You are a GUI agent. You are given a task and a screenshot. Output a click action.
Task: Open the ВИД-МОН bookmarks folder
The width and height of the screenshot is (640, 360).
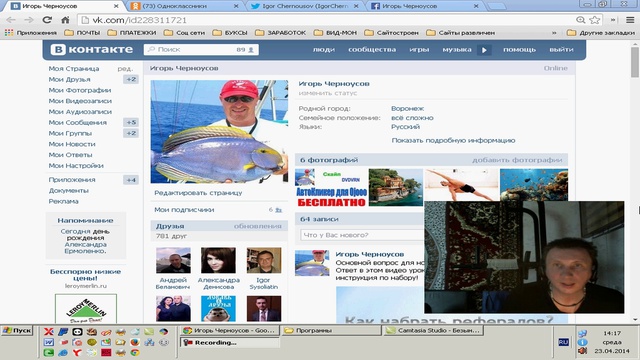(x=336, y=33)
